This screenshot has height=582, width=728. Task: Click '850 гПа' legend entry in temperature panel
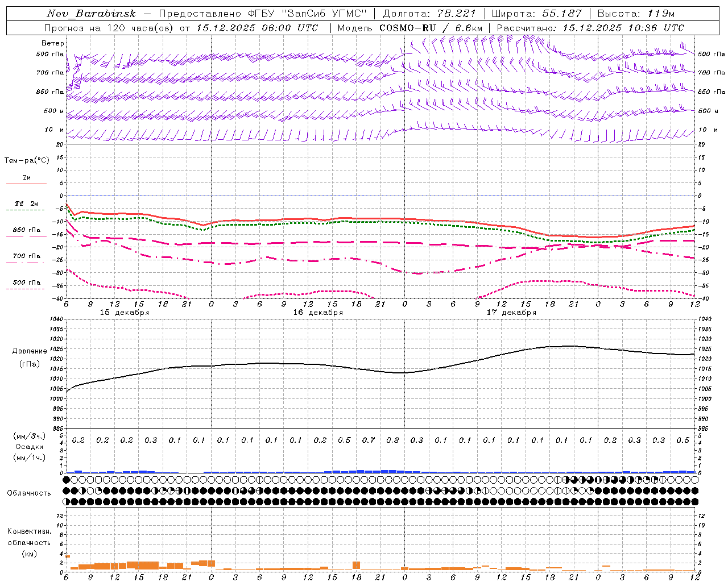[x=27, y=230]
